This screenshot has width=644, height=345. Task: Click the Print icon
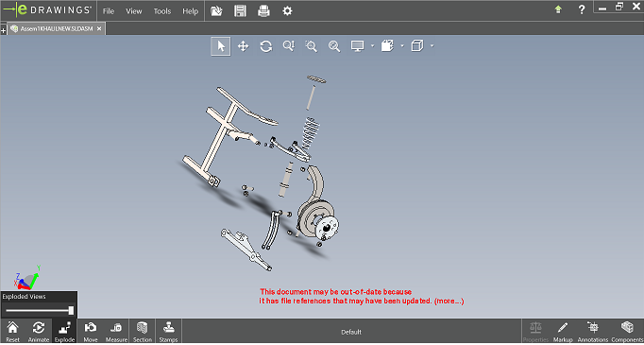coord(263,11)
